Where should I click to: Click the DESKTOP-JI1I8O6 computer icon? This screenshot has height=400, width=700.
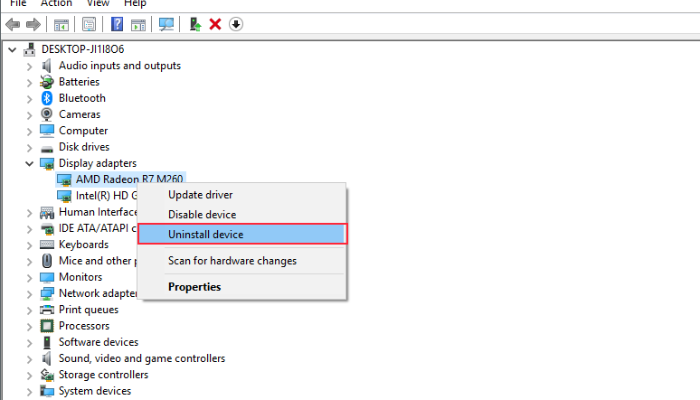click(x=29, y=49)
